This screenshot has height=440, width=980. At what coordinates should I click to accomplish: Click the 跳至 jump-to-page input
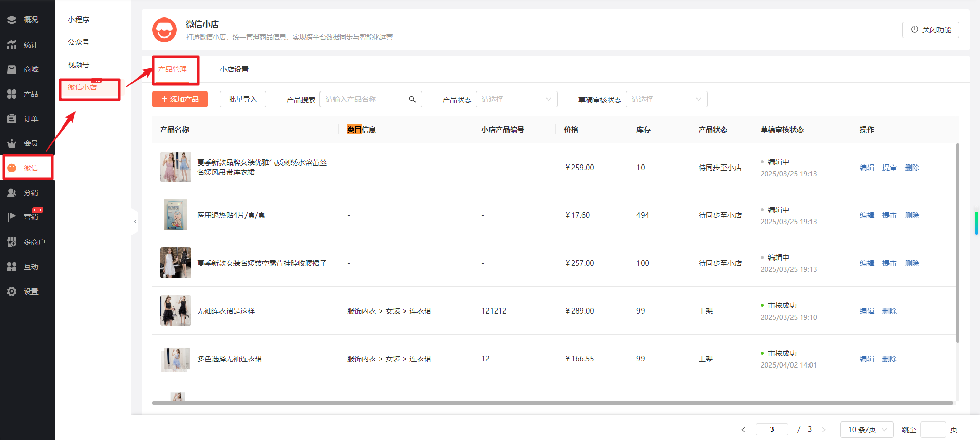click(x=933, y=430)
